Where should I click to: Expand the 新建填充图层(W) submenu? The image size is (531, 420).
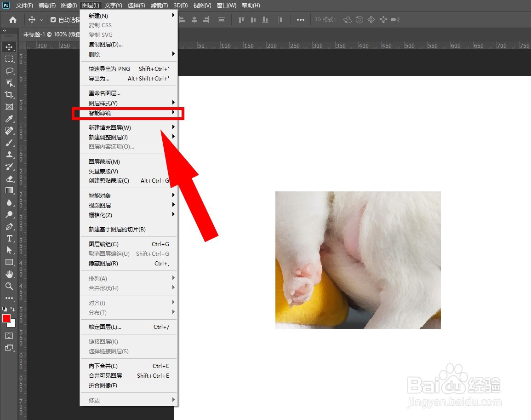coord(129,127)
